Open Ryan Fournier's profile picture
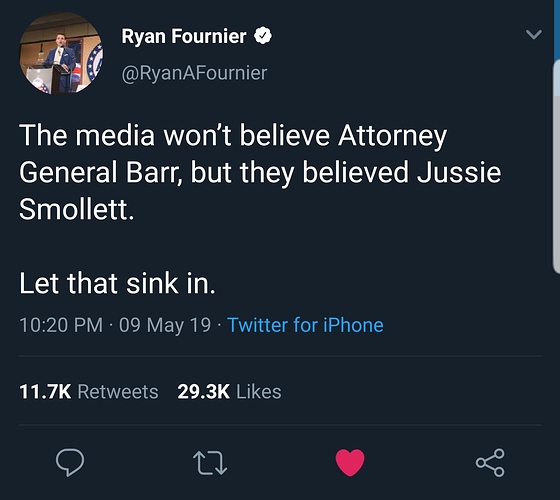This screenshot has height=500, width=560. [x=61, y=53]
